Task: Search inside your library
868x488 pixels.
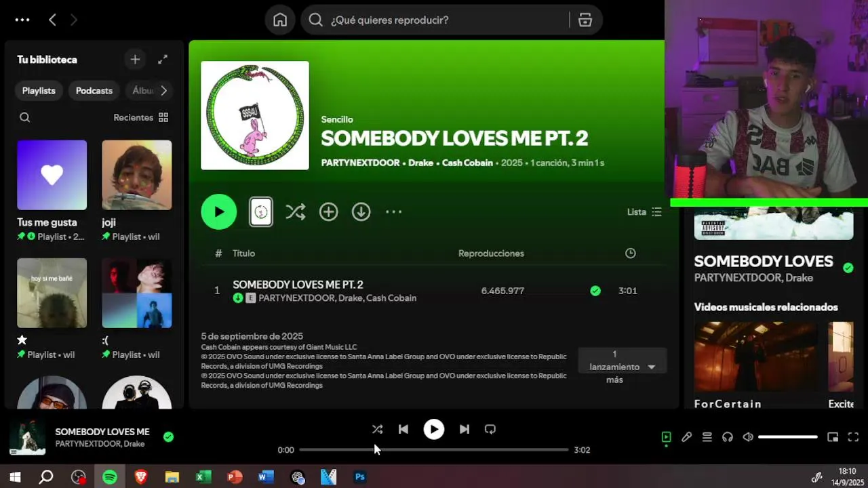Action: [x=25, y=117]
